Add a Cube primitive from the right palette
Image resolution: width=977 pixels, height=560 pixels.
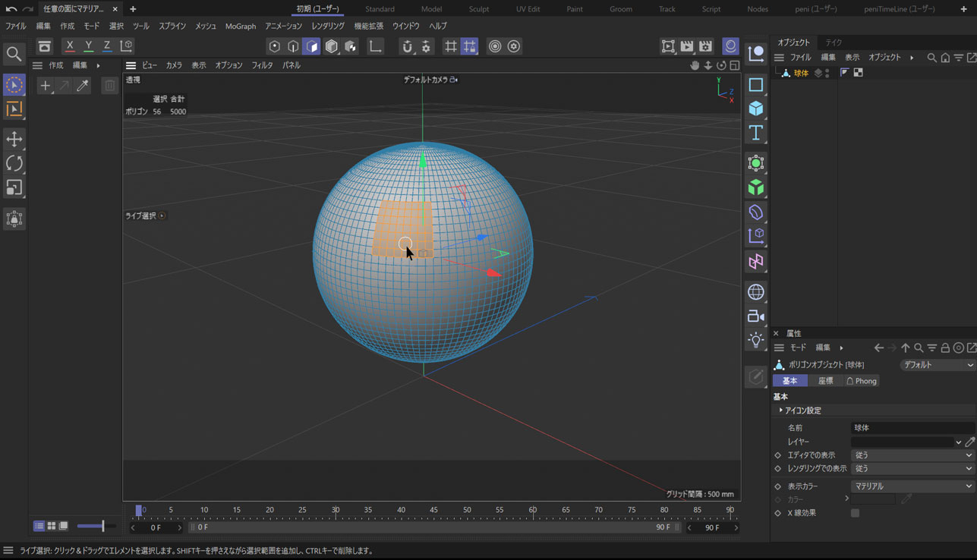point(755,109)
